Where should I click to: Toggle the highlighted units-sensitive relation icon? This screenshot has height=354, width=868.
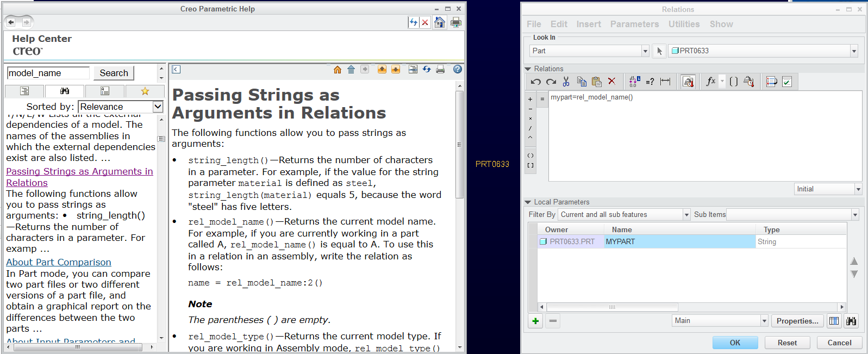pos(688,82)
